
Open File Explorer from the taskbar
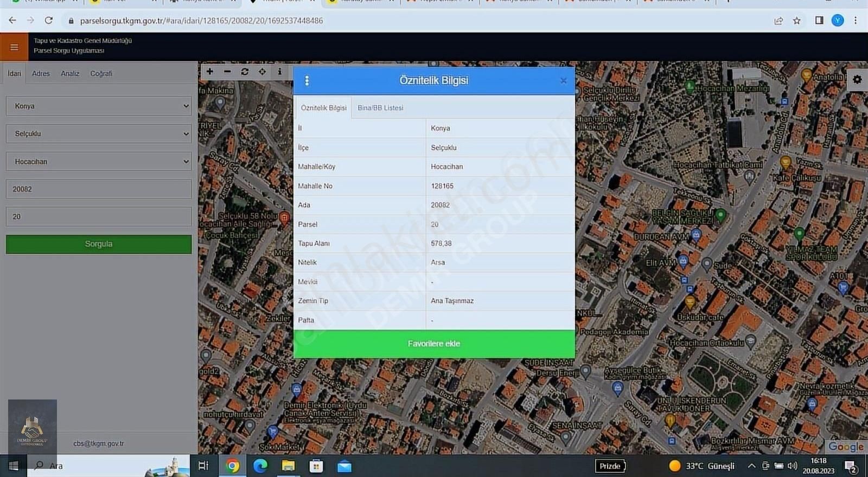coord(288,466)
